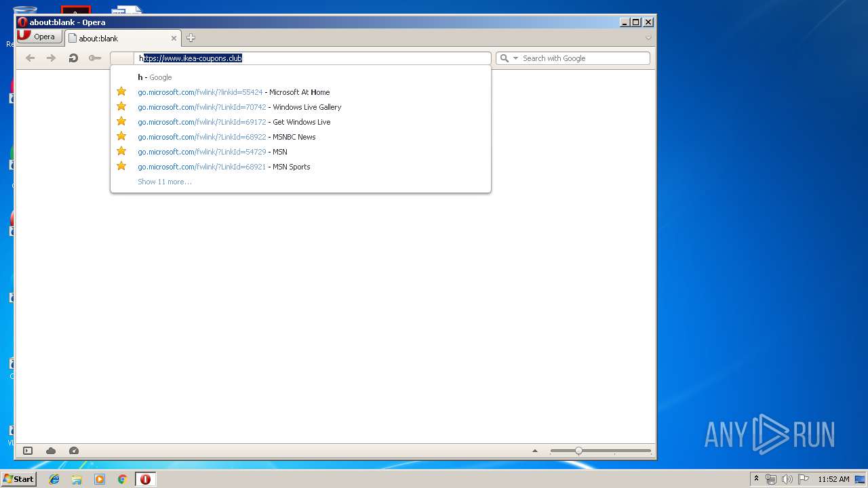Launch Google Chrome from taskbar
Image resolution: width=868 pixels, height=488 pixels.
tap(122, 479)
